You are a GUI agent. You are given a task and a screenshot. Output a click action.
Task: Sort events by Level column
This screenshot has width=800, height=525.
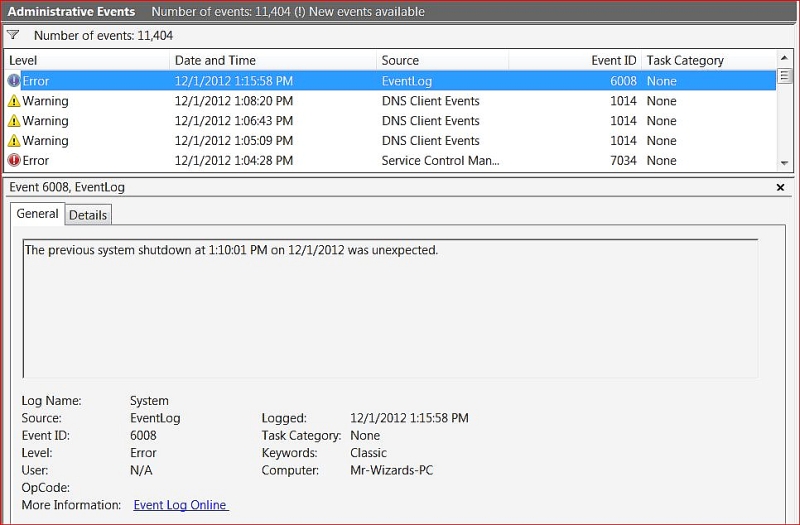87,60
